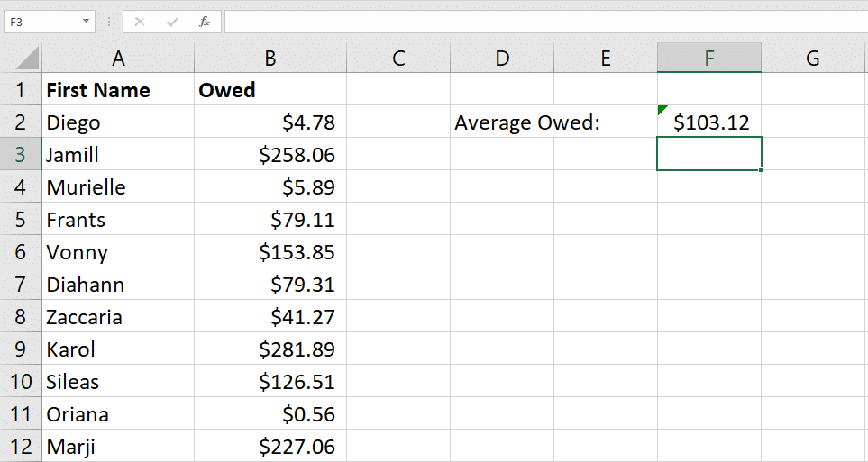This screenshot has width=868, height=462.
Task: Select the cell with $0.56
Action: point(270,413)
